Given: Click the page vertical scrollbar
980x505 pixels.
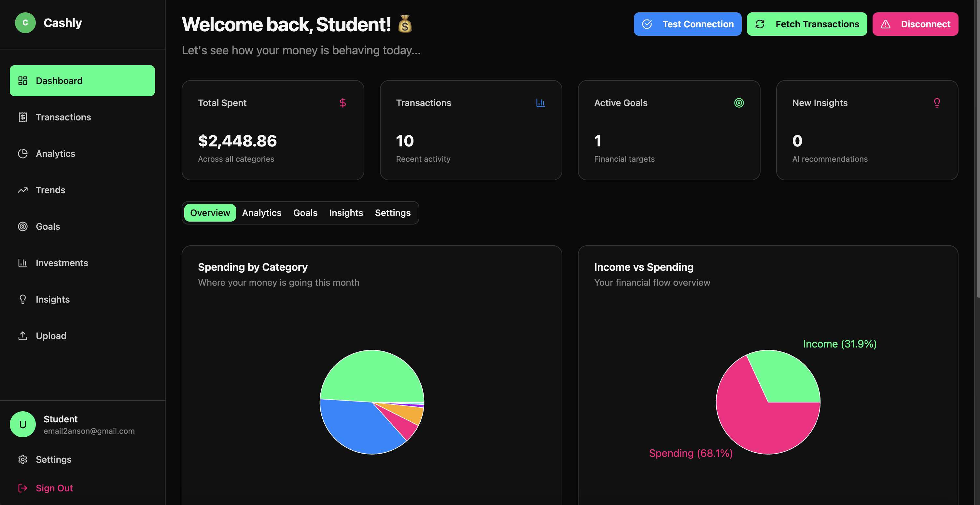Looking at the screenshot, I should click(977, 152).
